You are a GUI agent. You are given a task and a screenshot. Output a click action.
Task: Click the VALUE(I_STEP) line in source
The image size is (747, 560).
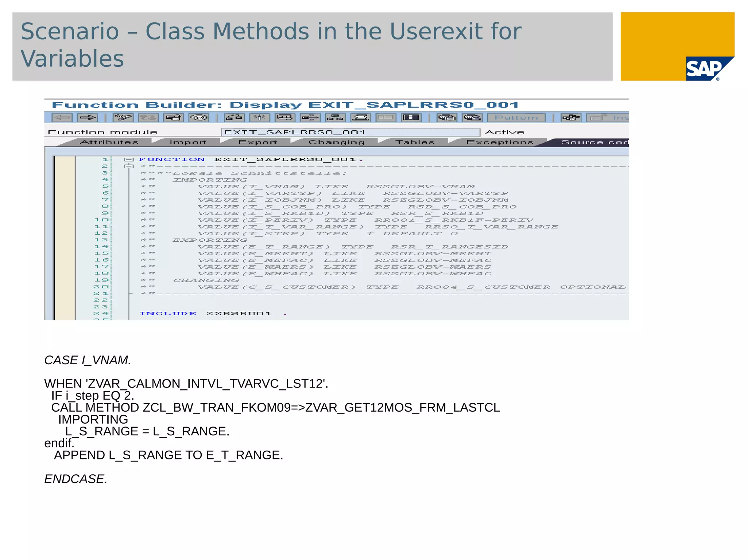(x=328, y=233)
